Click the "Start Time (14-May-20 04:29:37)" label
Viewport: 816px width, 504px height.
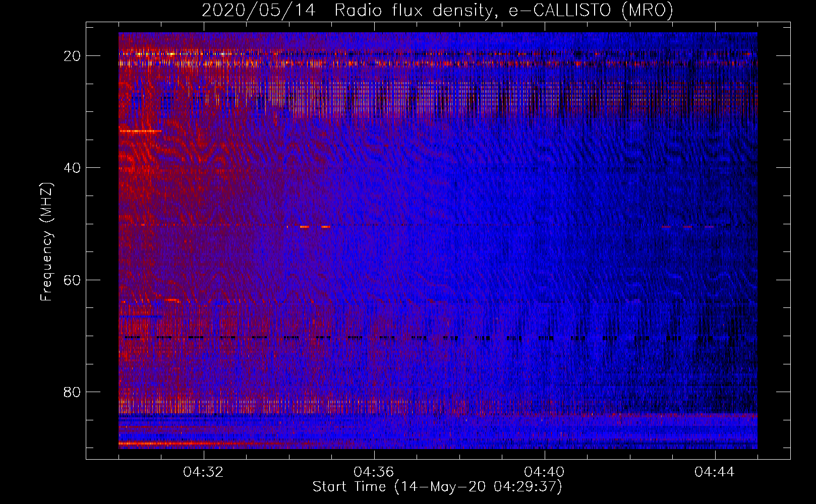[437, 487]
